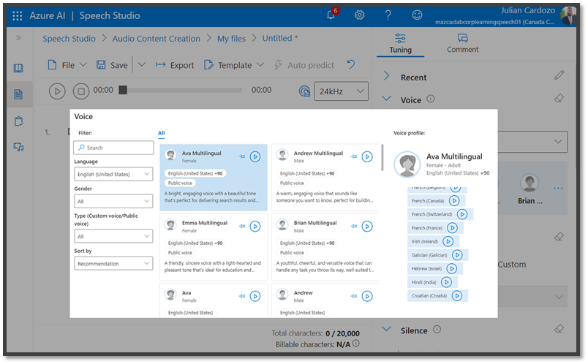Open the app launcher grid icon
588x364 pixels.
pyautogui.click(x=18, y=15)
